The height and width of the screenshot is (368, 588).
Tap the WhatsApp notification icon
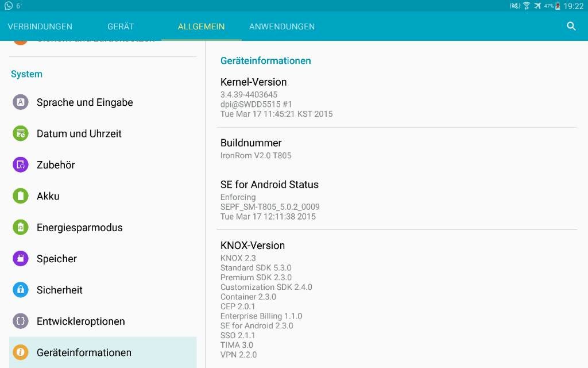[x=8, y=6]
